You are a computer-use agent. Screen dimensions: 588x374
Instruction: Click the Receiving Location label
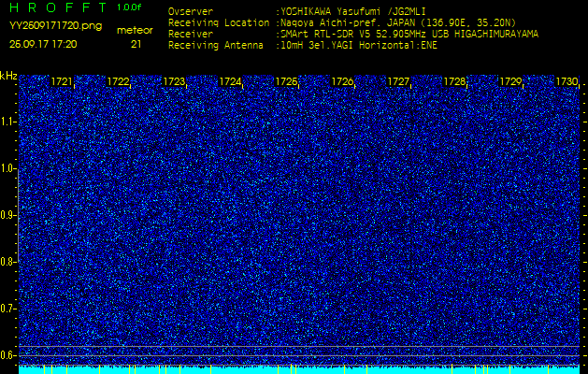point(219,22)
